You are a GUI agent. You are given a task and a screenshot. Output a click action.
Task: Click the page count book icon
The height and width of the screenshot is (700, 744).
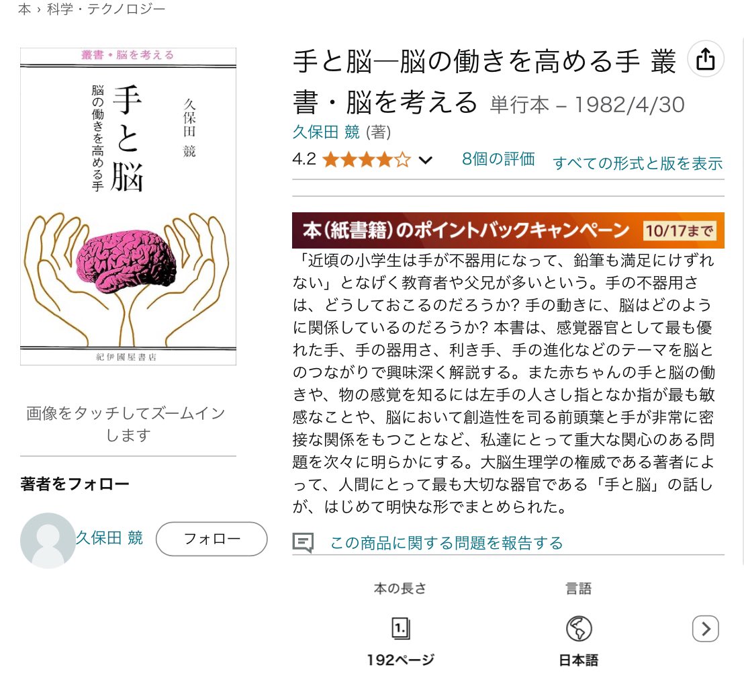[x=401, y=628]
